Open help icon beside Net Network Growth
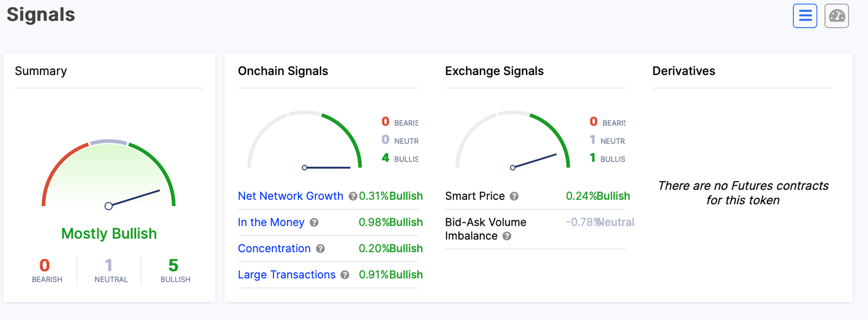This screenshot has width=868, height=320. point(353,196)
